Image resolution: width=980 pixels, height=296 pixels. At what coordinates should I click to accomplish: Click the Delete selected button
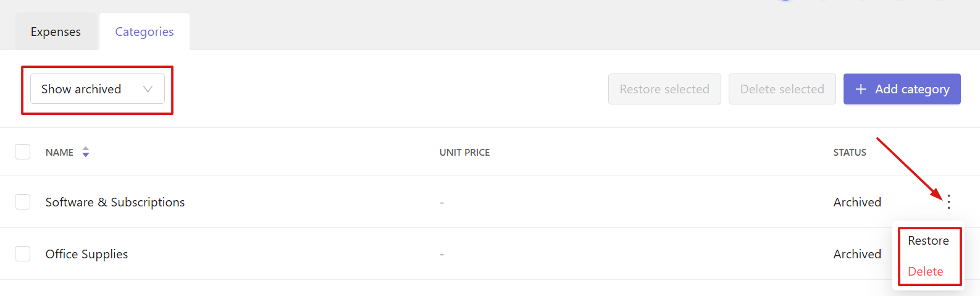782,89
